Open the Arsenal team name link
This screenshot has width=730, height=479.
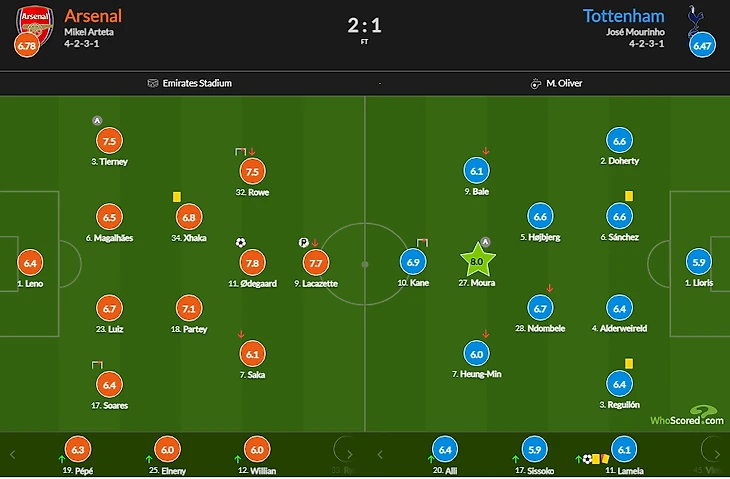click(x=93, y=16)
